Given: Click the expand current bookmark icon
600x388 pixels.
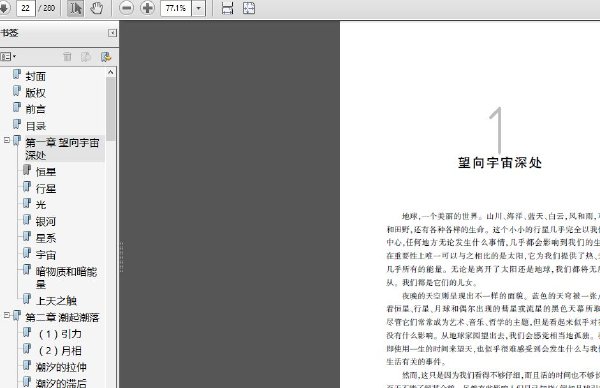Looking at the screenshot, I should pyautogui.click(x=106, y=57).
